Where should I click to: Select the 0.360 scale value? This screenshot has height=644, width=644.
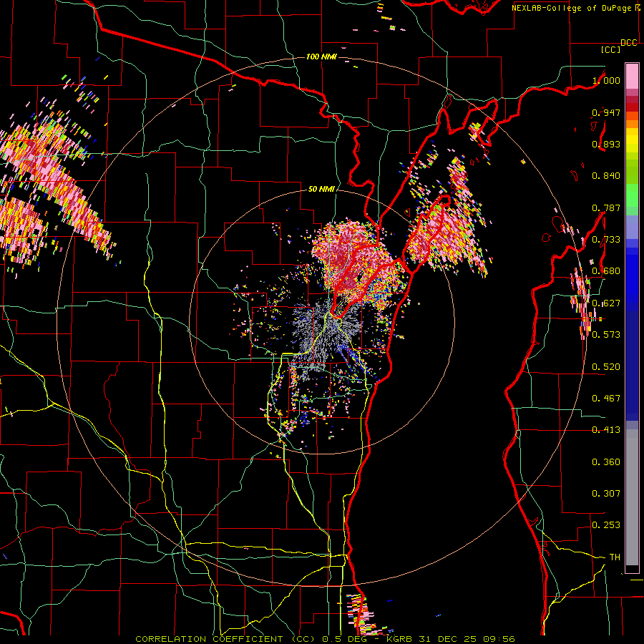click(x=606, y=462)
